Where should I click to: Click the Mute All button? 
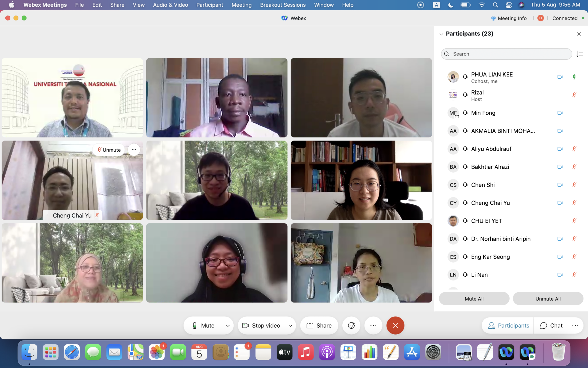point(474,299)
